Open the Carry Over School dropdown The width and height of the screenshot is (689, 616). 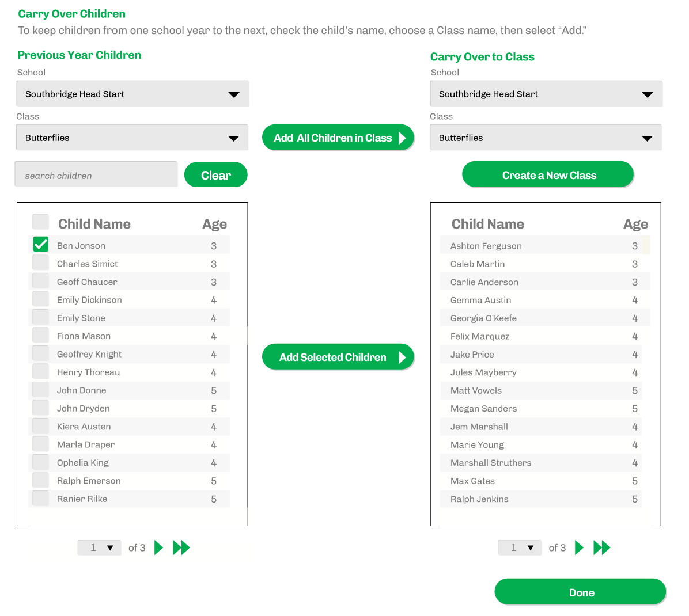point(546,94)
